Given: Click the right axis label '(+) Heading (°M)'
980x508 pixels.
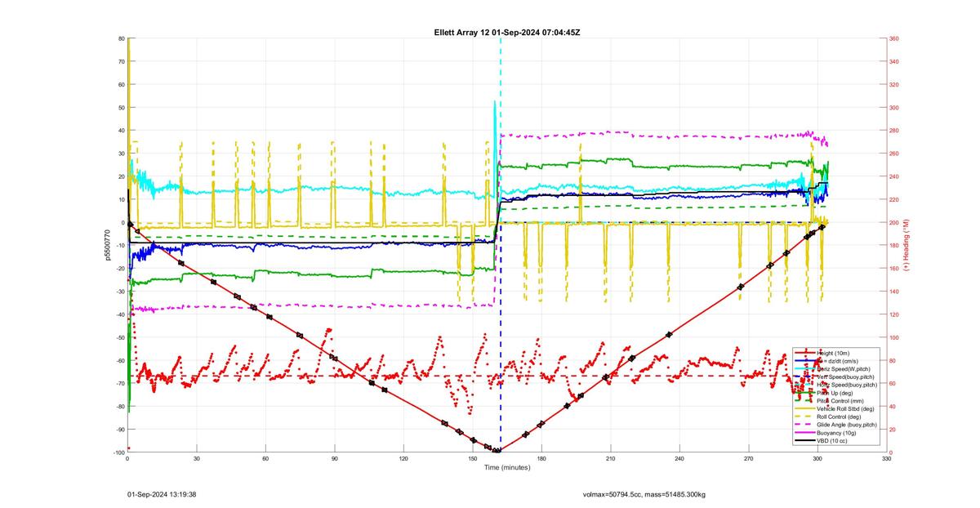Looking at the screenshot, I should coord(906,245).
